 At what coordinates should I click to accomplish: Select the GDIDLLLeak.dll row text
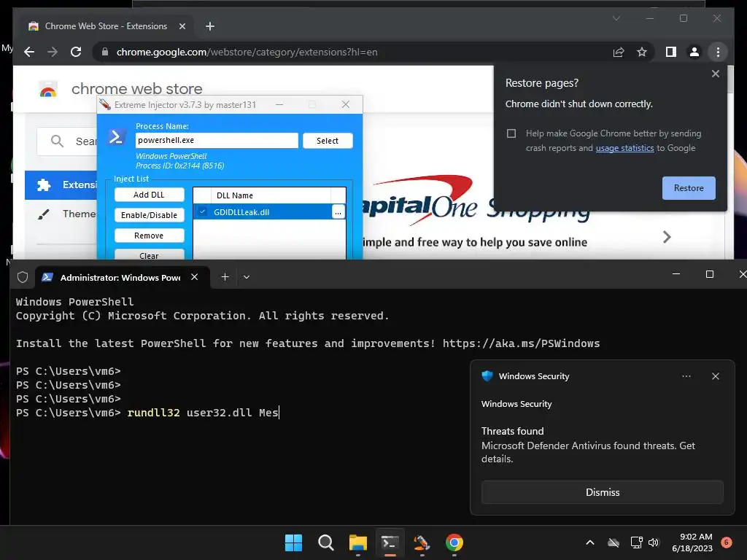241,212
